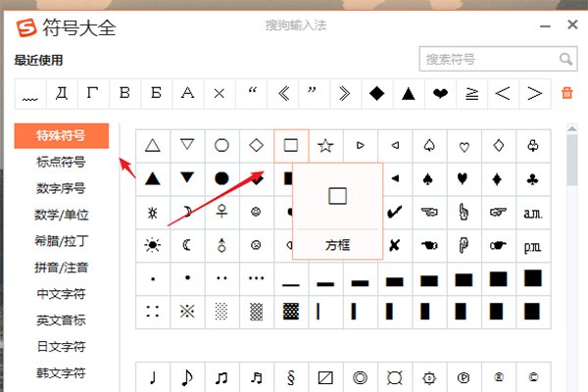
Task: Pick recent multiplication sign ×
Action: 220,93
